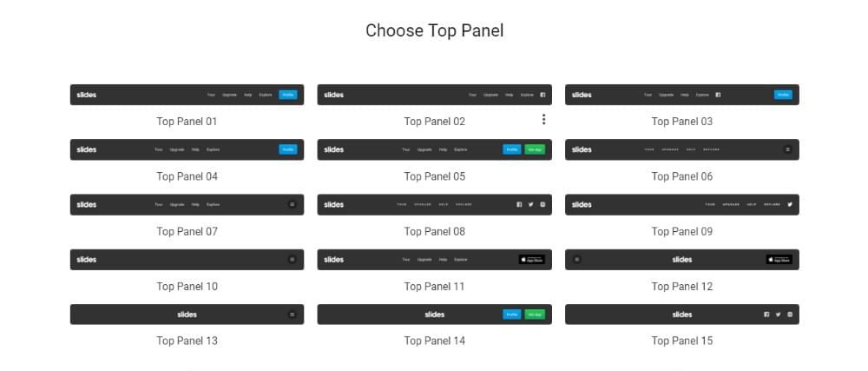Open the hamburger menu in Top Panel 13
The image size is (868, 371).
point(293,315)
